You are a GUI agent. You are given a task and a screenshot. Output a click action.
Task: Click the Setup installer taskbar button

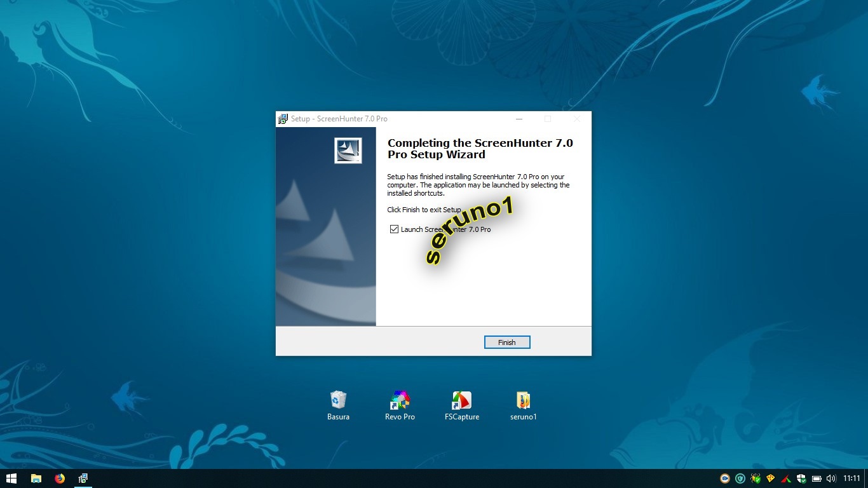(83, 478)
